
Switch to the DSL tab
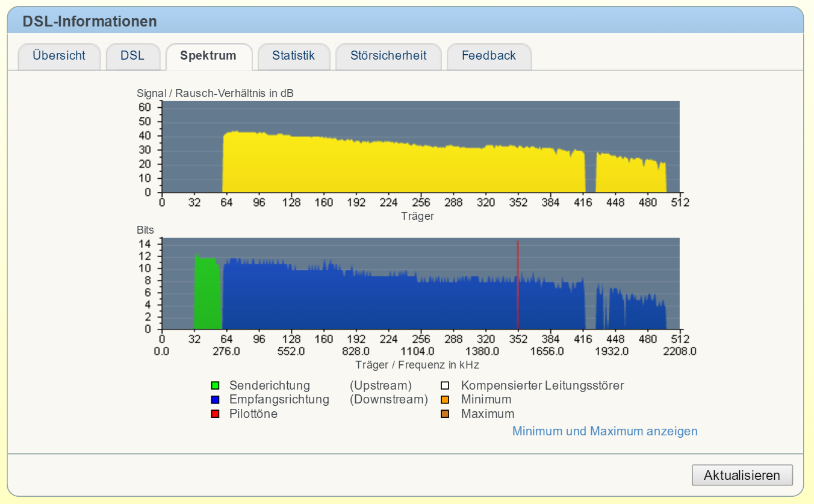[x=132, y=56]
